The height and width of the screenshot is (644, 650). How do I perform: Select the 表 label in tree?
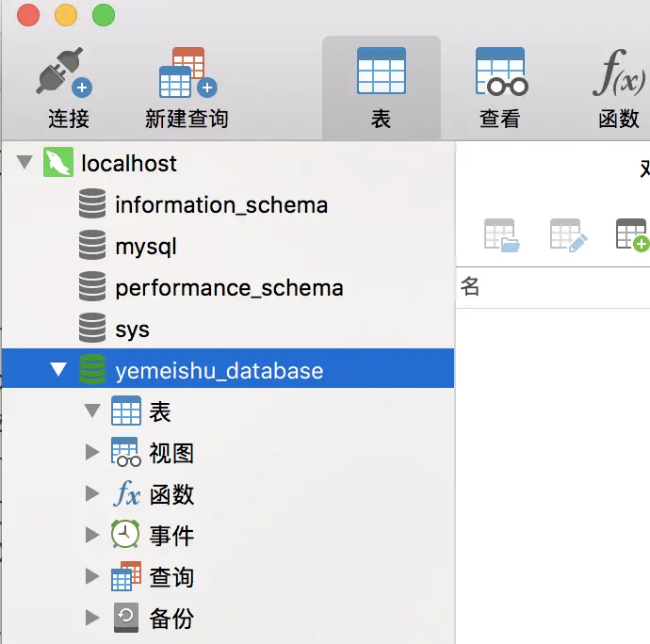click(x=160, y=411)
